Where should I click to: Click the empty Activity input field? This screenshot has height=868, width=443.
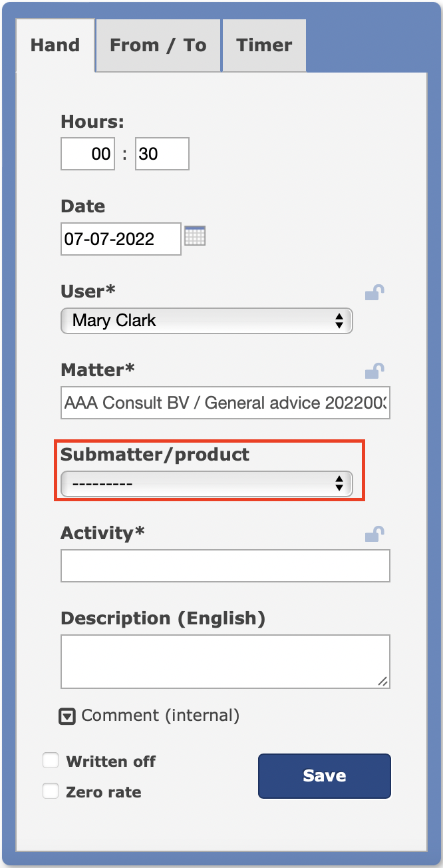[225, 566]
